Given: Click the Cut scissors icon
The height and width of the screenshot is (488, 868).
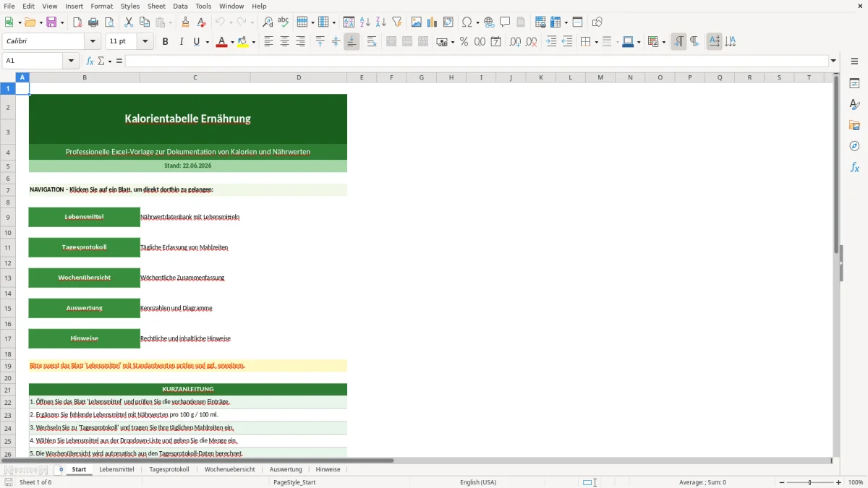Looking at the screenshot, I should pyautogui.click(x=129, y=22).
